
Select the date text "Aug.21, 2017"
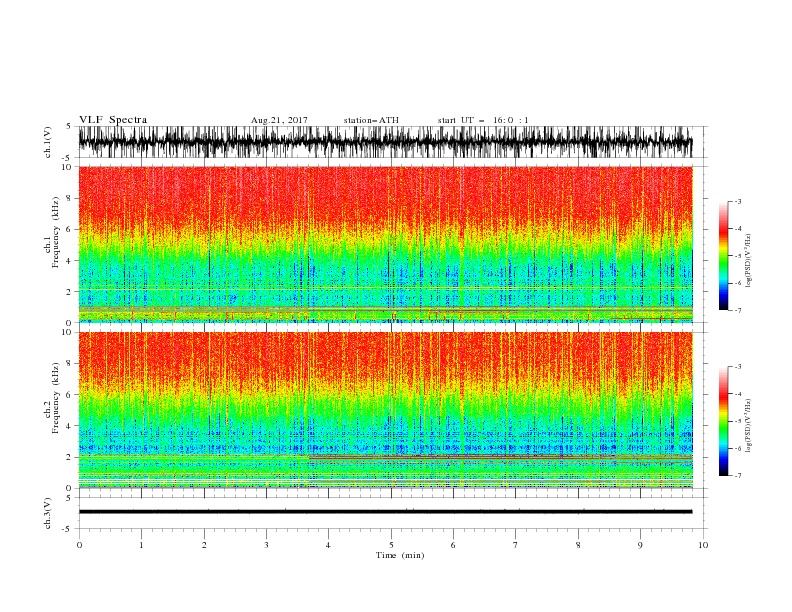(279, 120)
